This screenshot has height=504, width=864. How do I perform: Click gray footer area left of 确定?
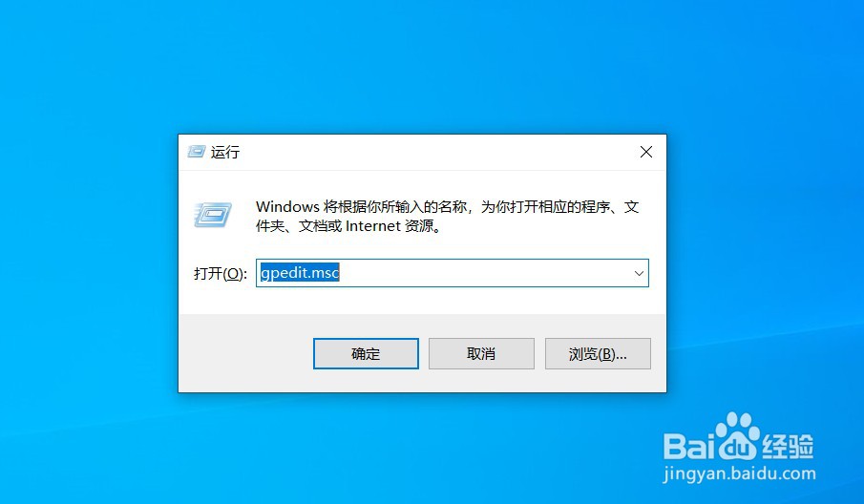245,353
